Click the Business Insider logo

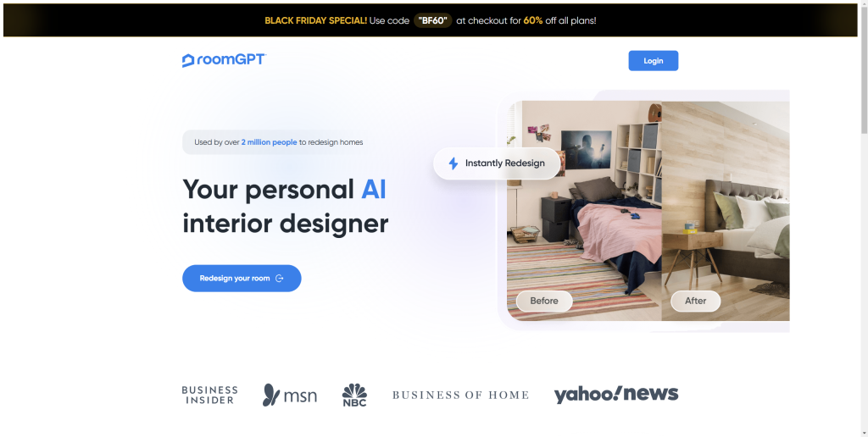[x=210, y=395]
